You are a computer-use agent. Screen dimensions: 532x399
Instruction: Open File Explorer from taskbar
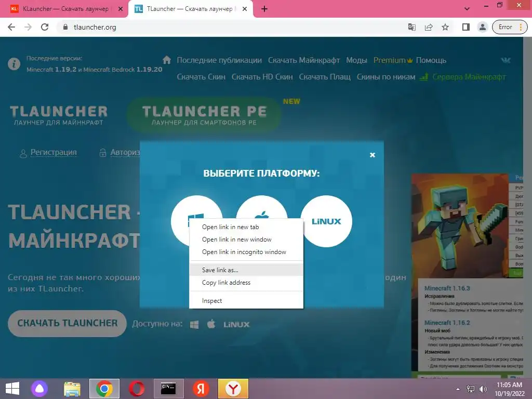coord(72,389)
